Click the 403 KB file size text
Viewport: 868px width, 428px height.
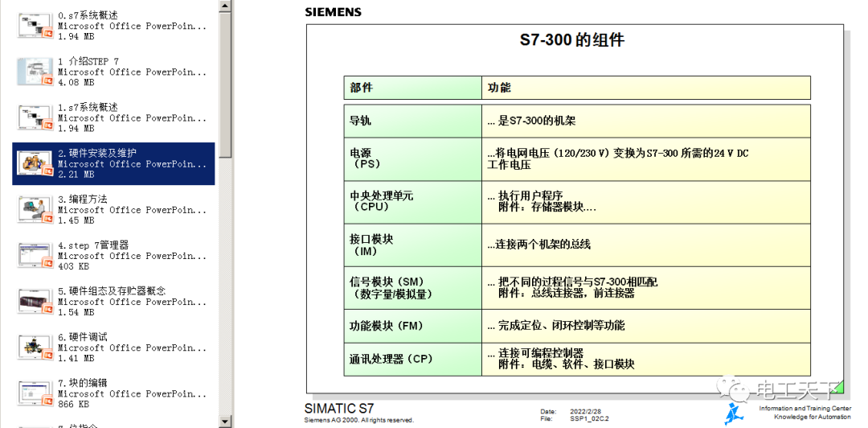coord(74,266)
